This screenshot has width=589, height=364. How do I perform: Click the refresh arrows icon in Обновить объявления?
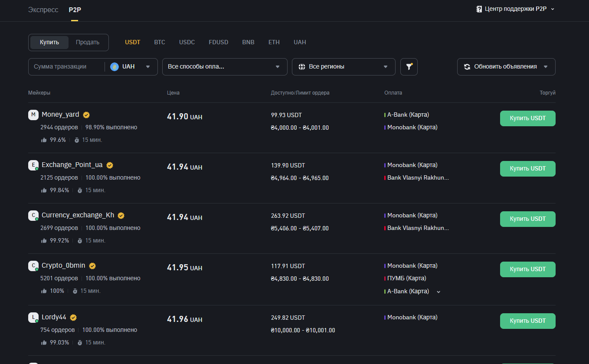click(467, 67)
